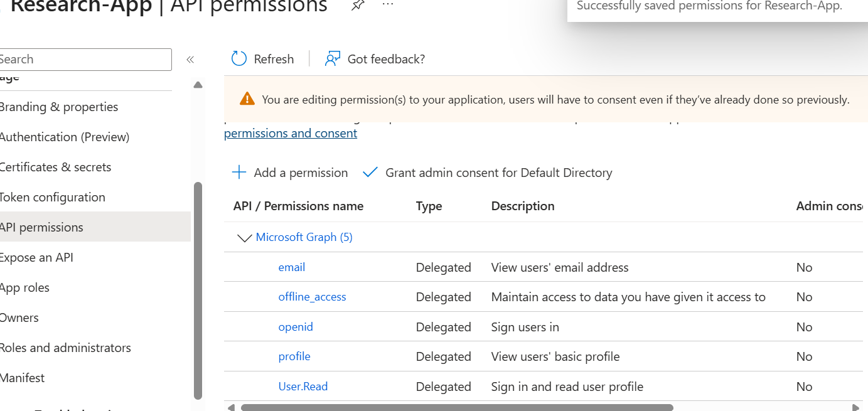The width and height of the screenshot is (868, 411).
Task: Open the profile permission link
Action: pyautogui.click(x=294, y=356)
